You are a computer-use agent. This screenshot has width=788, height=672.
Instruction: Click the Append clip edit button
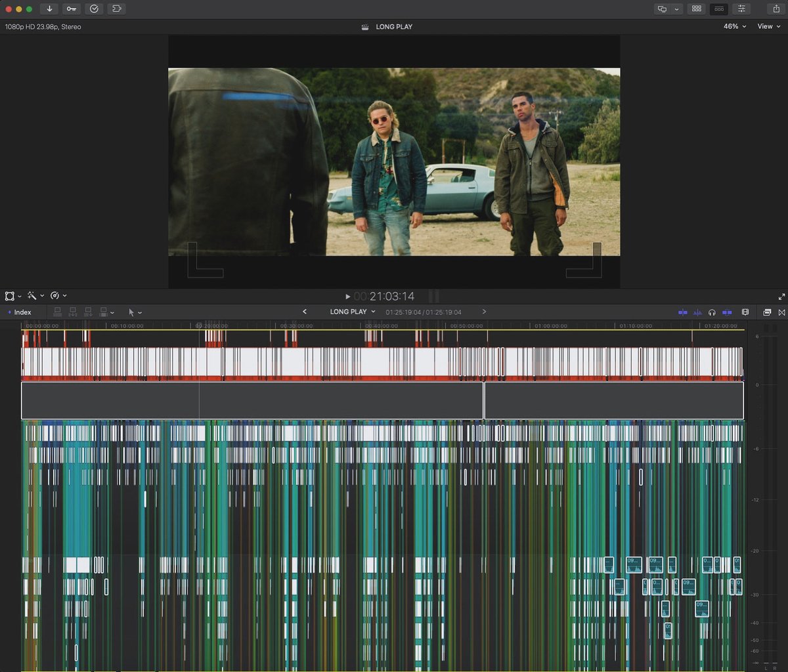coord(88,312)
